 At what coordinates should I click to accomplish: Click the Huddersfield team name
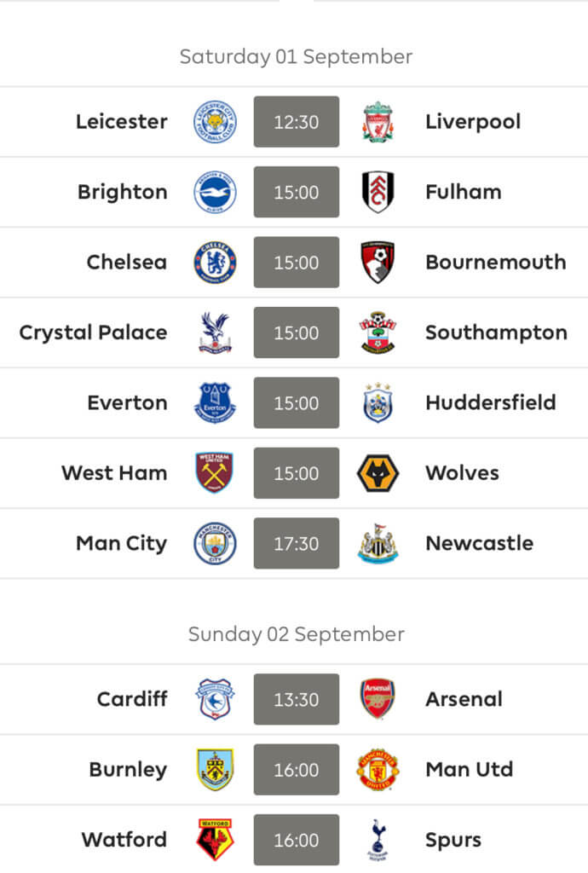tap(491, 402)
